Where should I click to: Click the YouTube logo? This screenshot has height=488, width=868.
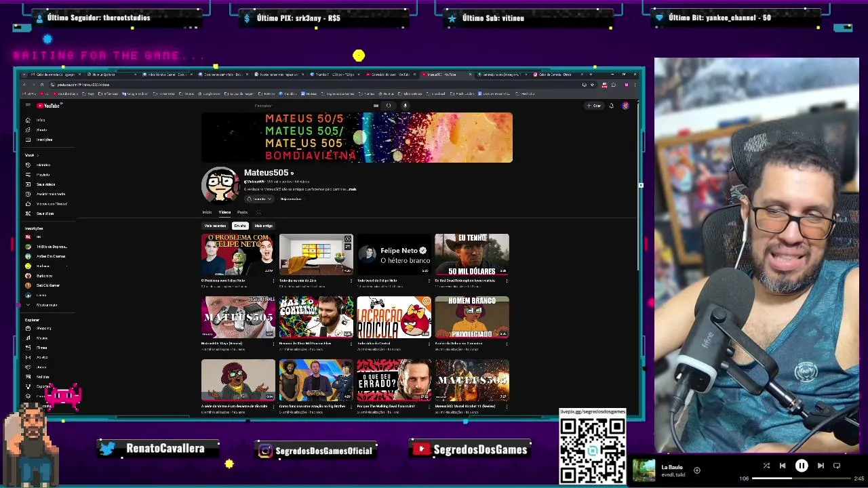click(49, 105)
